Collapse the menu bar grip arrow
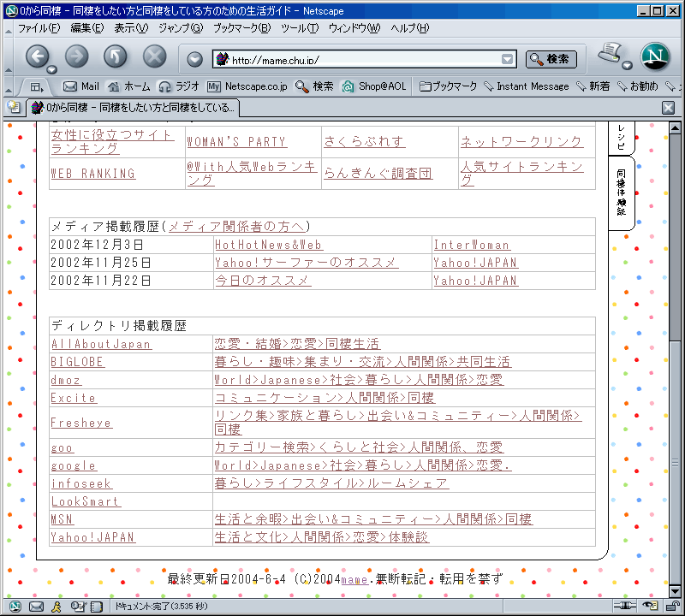 pos(9,31)
